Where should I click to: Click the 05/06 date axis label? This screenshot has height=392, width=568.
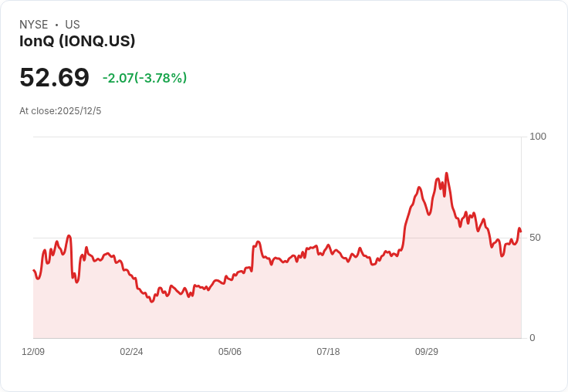[230, 352]
